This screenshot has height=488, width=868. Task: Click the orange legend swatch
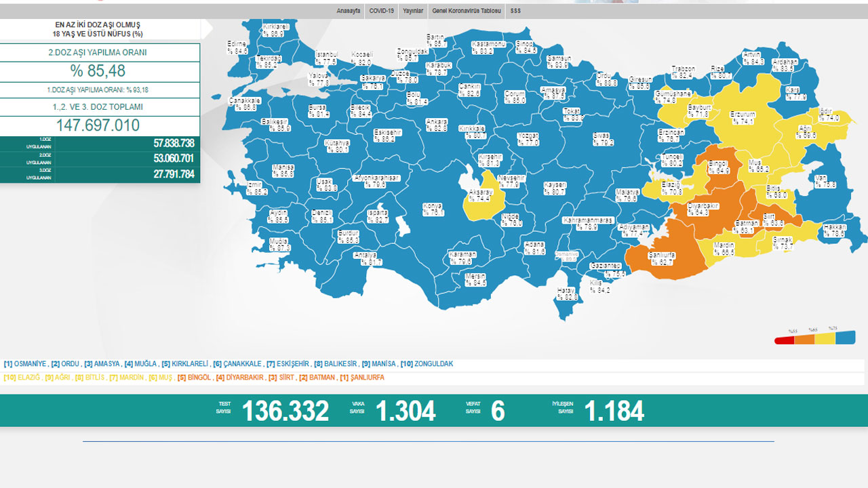click(x=804, y=338)
